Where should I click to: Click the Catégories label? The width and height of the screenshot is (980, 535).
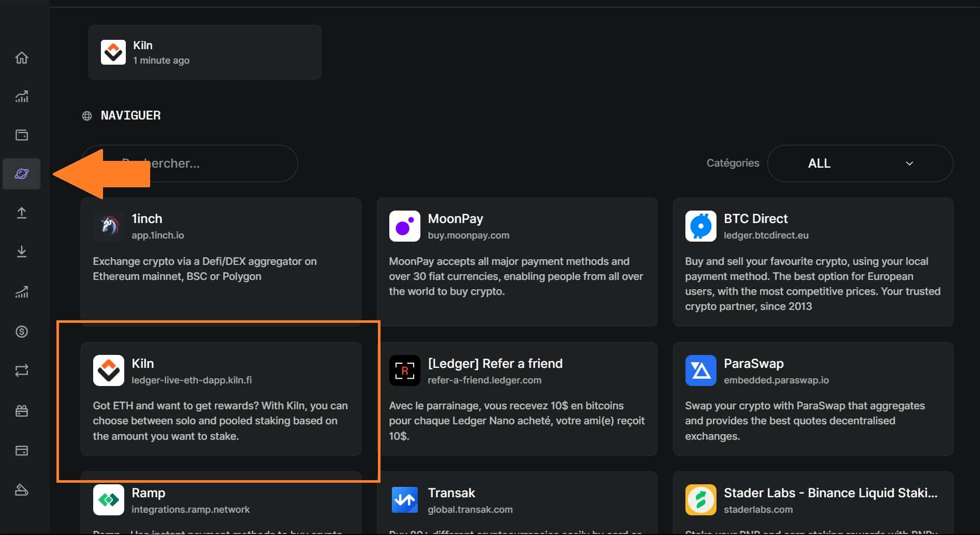click(x=733, y=163)
